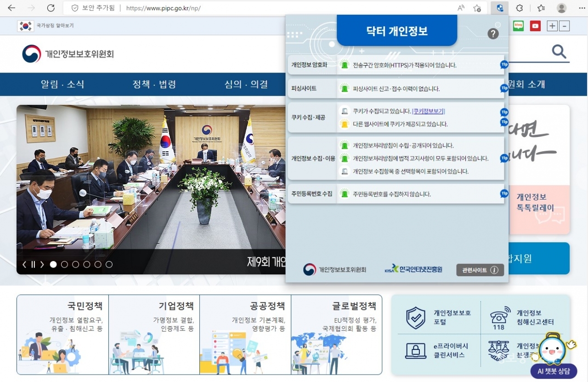This screenshot has height=382, width=588.
Task: Expand the 관련사이트 info panel
Action: [479, 270]
